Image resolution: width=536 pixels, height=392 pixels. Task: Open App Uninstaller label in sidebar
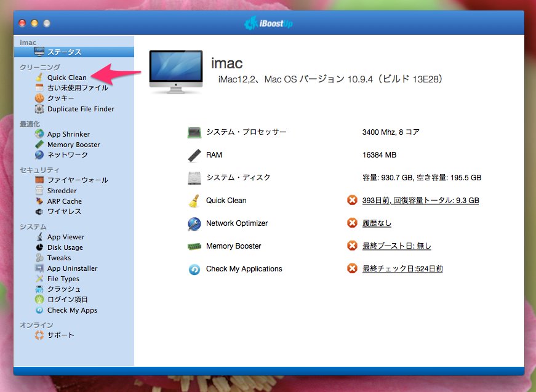[x=72, y=268]
